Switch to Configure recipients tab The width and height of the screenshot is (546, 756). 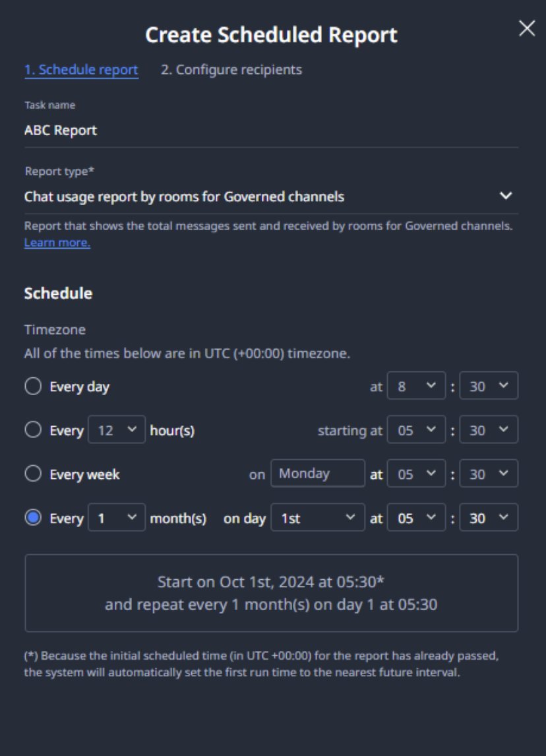coord(231,70)
